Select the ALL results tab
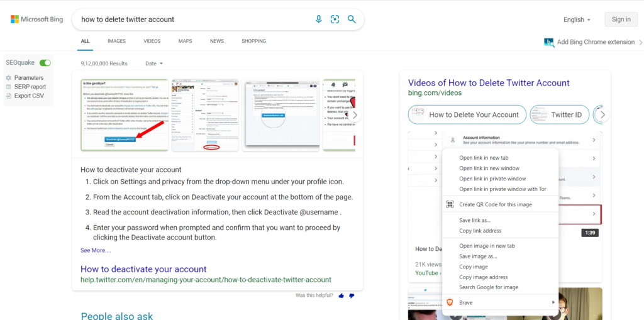644x320 pixels. [x=85, y=41]
